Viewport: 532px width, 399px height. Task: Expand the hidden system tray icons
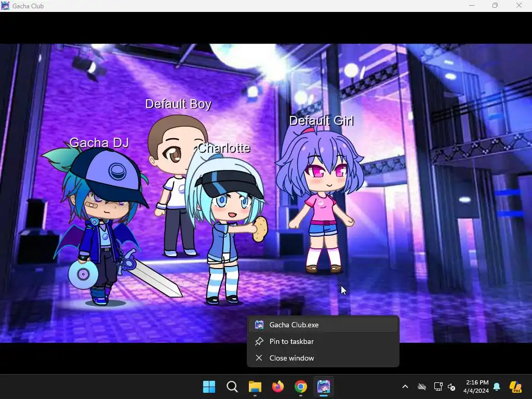(405, 387)
